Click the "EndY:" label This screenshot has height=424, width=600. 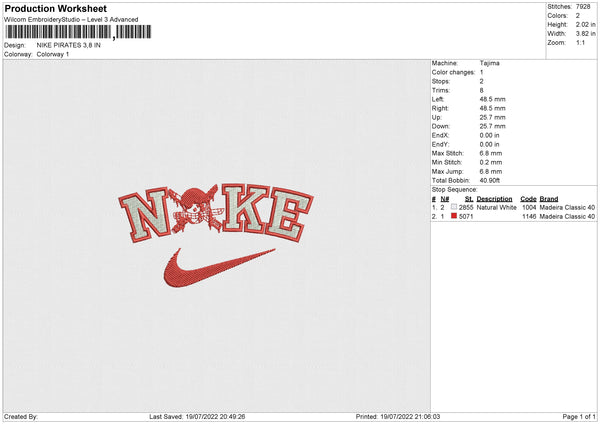440,144
